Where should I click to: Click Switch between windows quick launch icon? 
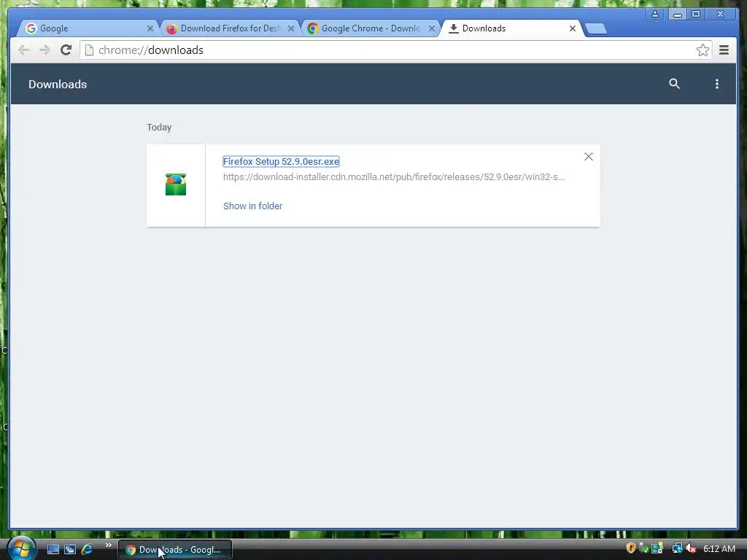[70, 550]
